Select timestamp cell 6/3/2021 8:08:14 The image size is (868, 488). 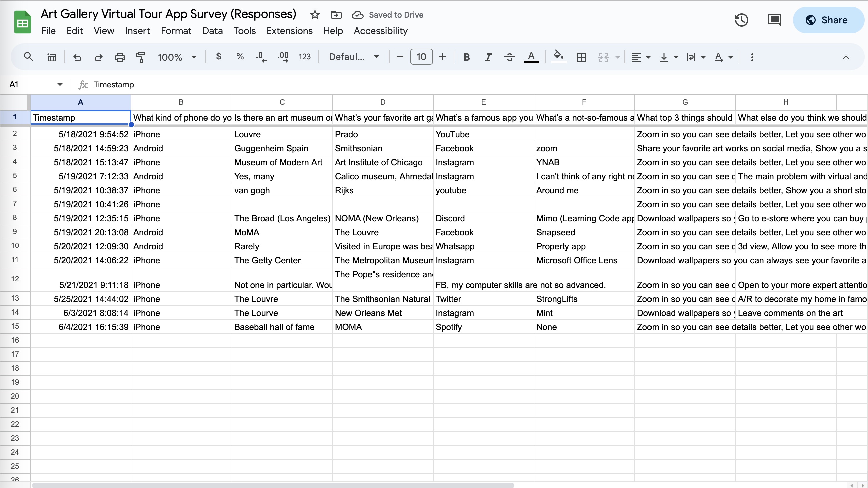(80, 313)
